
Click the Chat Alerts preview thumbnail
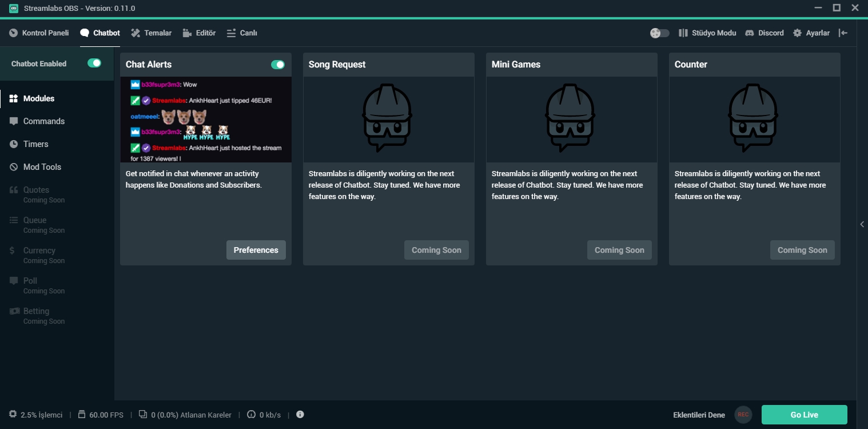click(x=206, y=120)
